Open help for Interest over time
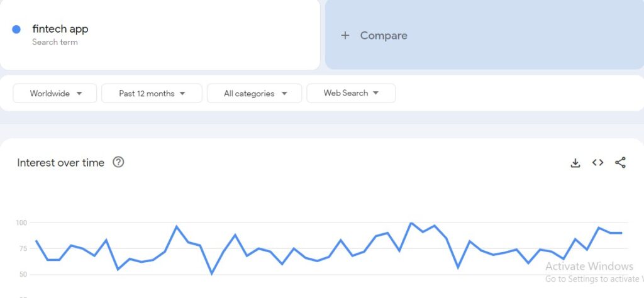This screenshot has height=298, width=644. [118, 162]
